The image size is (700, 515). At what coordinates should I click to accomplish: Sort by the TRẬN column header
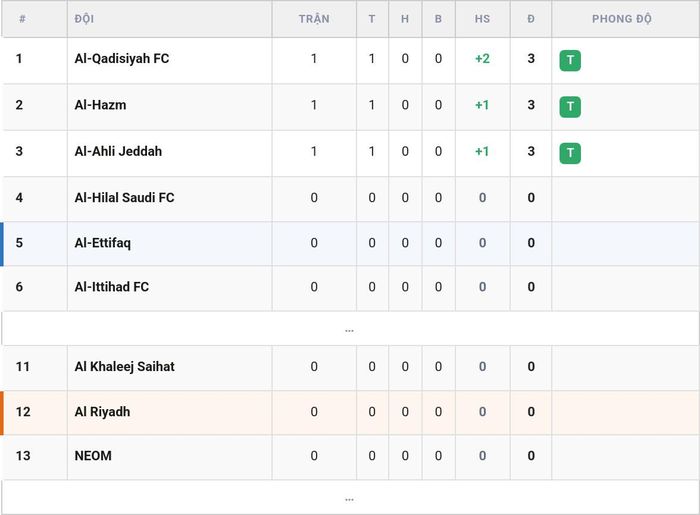pyautogui.click(x=314, y=19)
